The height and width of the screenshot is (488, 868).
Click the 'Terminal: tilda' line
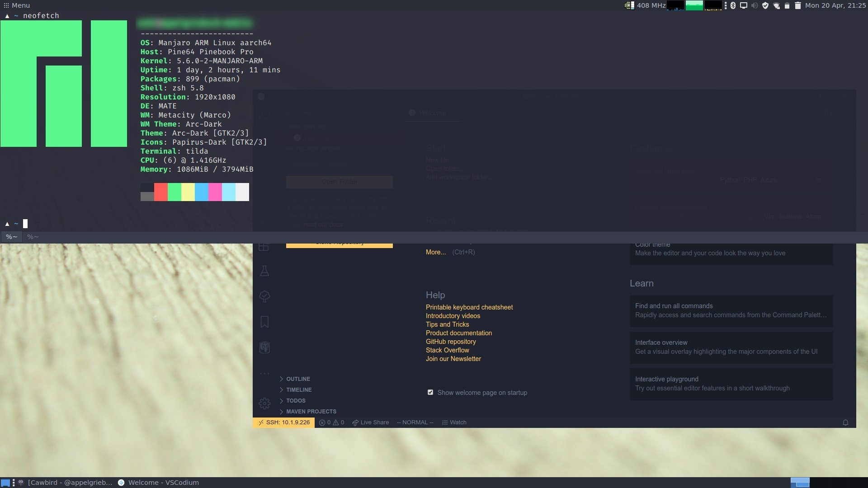tap(174, 151)
